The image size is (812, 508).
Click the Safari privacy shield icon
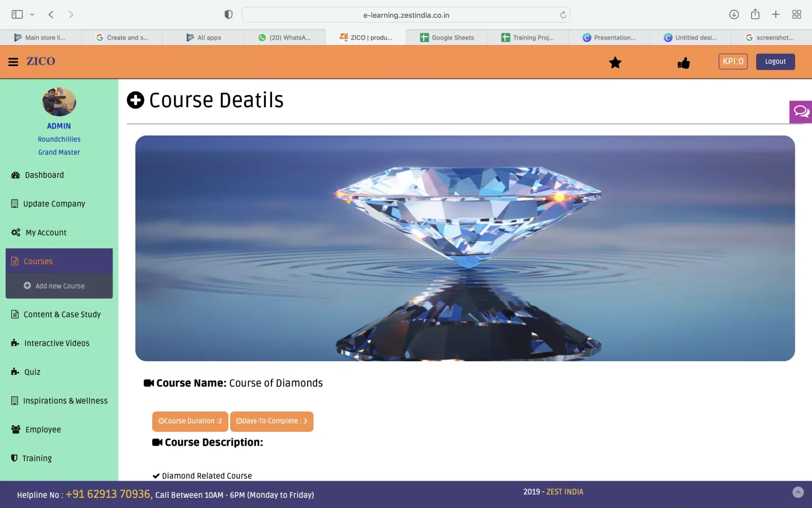(228, 15)
